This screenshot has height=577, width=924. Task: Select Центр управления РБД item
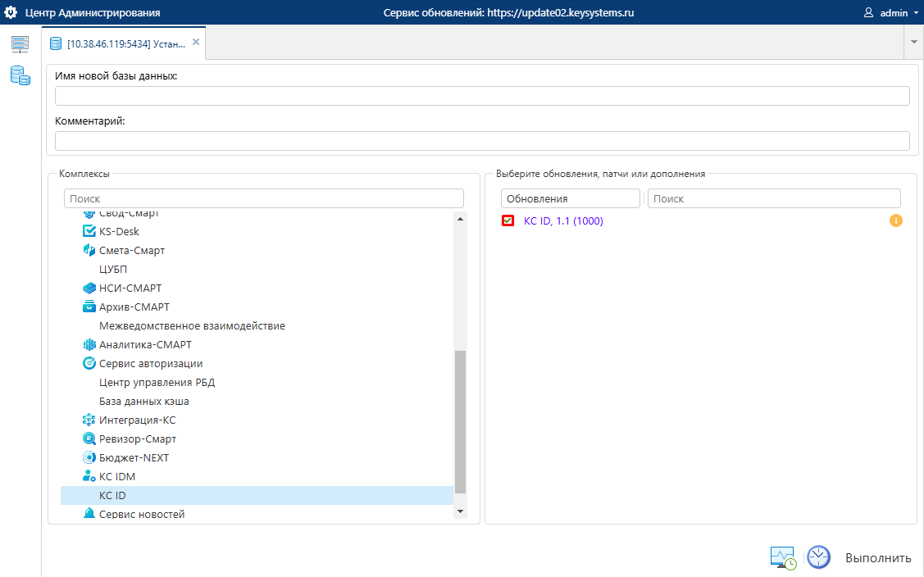click(x=157, y=383)
